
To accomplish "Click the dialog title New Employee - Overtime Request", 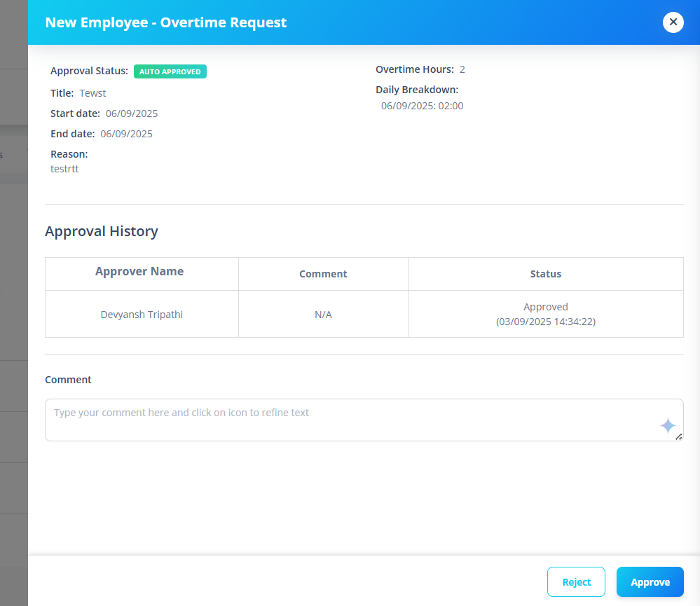I will pos(165,22).
